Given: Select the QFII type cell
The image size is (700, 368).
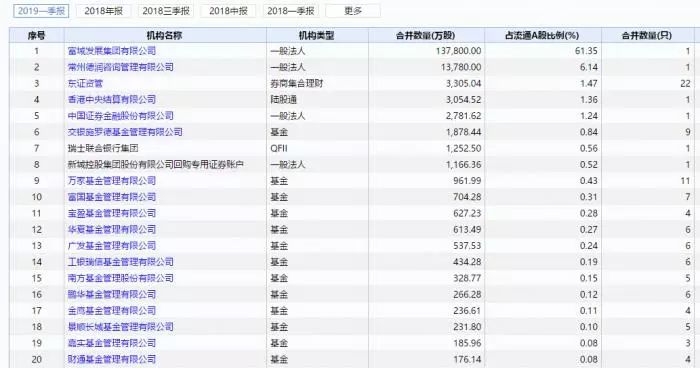Looking at the screenshot, I should pyautogui.click(x=279, y=148).
